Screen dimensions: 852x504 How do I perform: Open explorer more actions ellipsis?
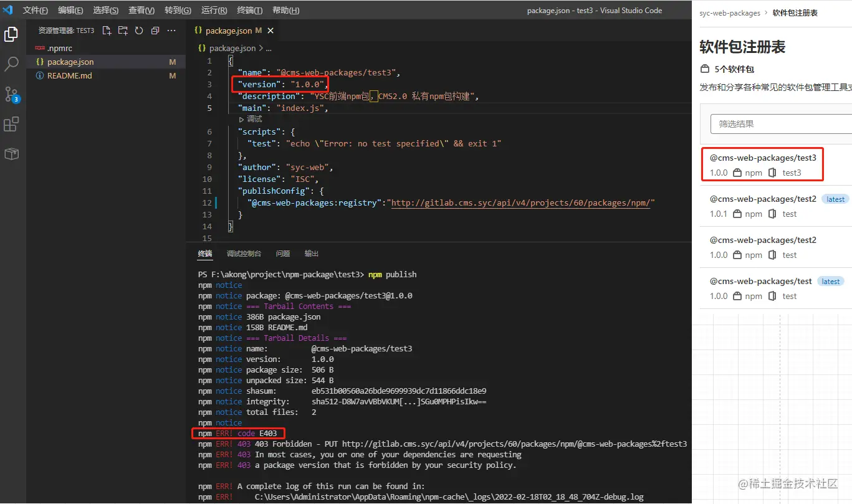point(171,30)
